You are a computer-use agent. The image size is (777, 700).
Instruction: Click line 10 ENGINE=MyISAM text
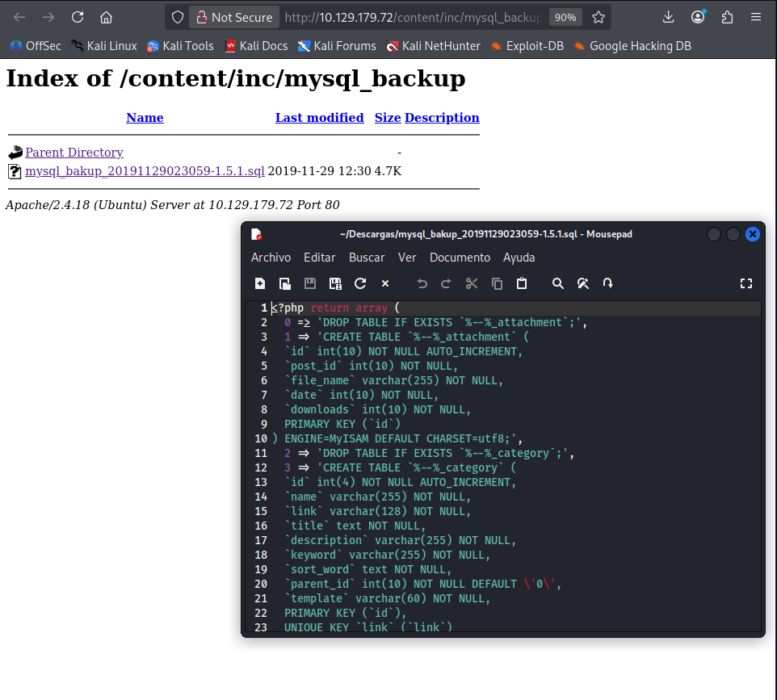pos(397,439)
